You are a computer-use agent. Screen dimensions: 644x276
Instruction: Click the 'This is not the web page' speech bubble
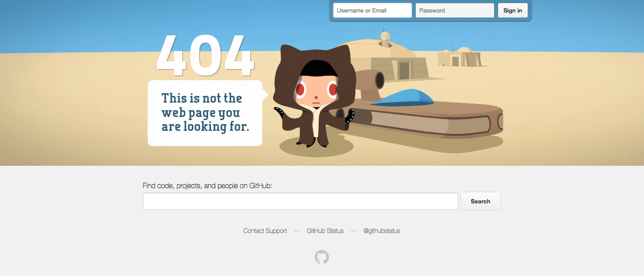click(x=205, y=113)
